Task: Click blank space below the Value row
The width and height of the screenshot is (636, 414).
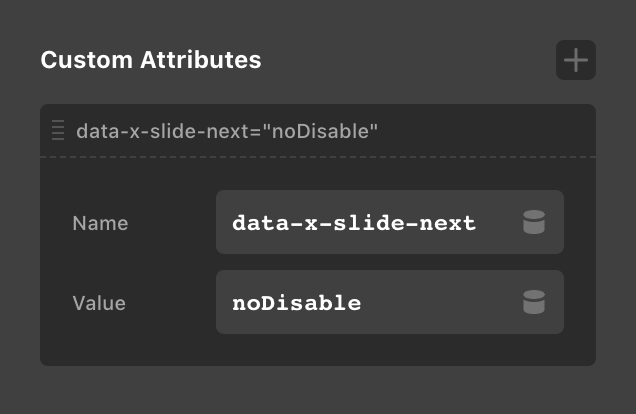Action: click(318, 349)
